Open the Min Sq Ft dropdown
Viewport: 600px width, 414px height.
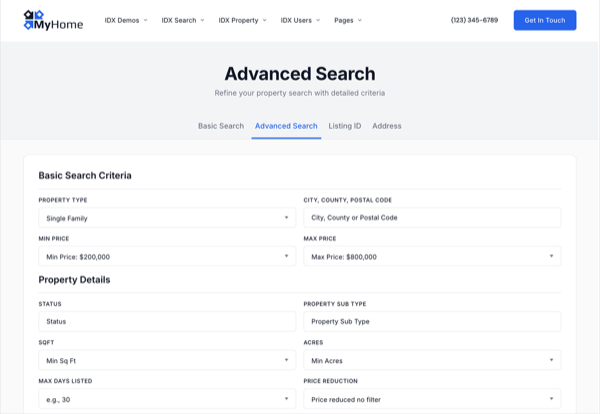click(x=167, y=360)
